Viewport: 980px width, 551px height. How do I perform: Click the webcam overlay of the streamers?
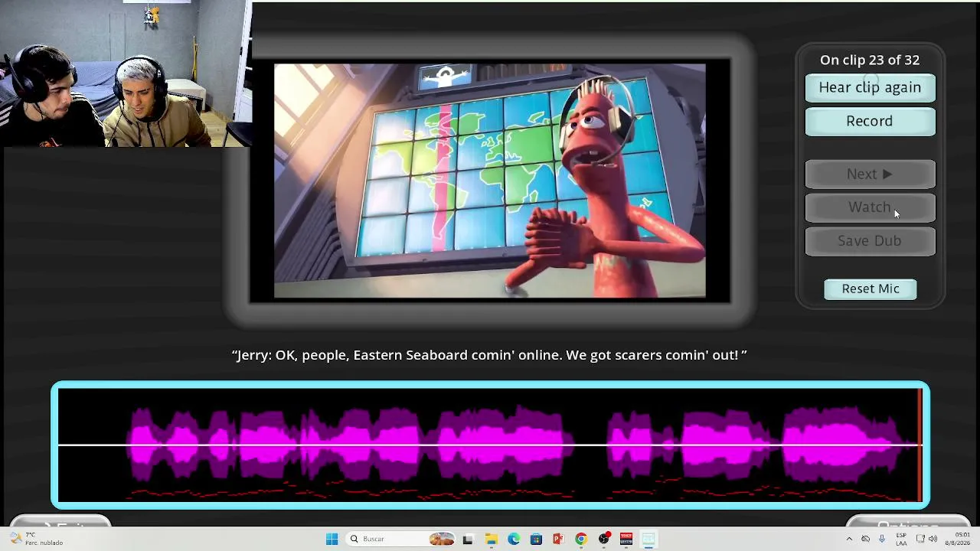pyautogui.click(x=126, y=73)
